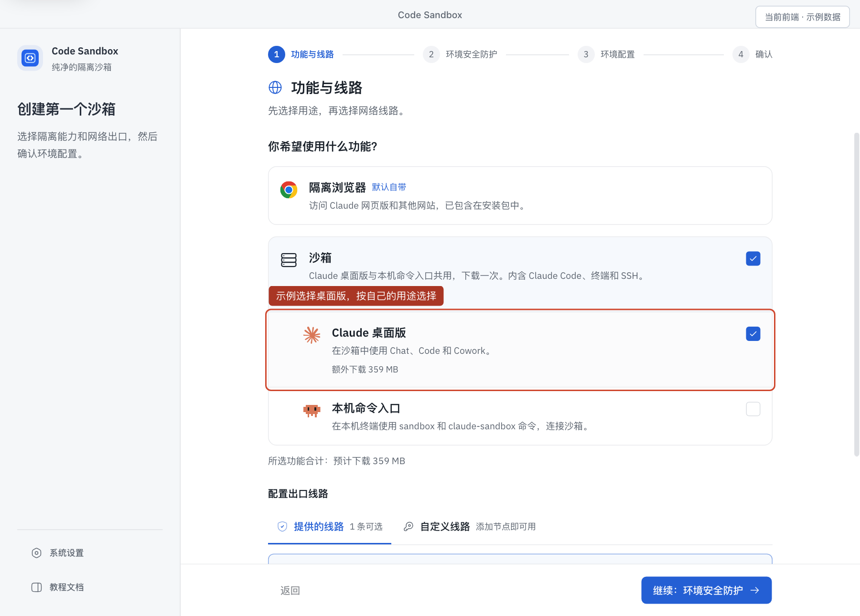The image size is (860, 616).
Task: Click the arrow icon in 继续 button
Action: click(755, 590)
